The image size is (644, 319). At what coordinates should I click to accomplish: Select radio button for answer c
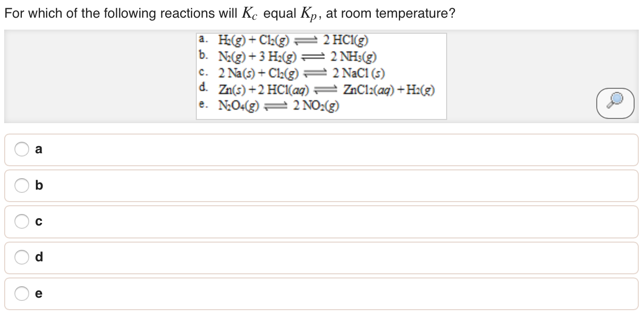tap(21, 221)
